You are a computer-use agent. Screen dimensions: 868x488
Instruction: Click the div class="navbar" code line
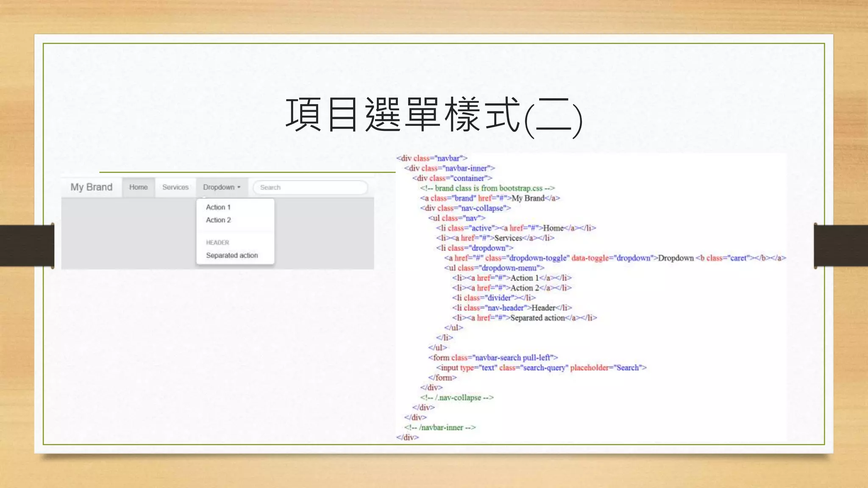click(431, 158)
